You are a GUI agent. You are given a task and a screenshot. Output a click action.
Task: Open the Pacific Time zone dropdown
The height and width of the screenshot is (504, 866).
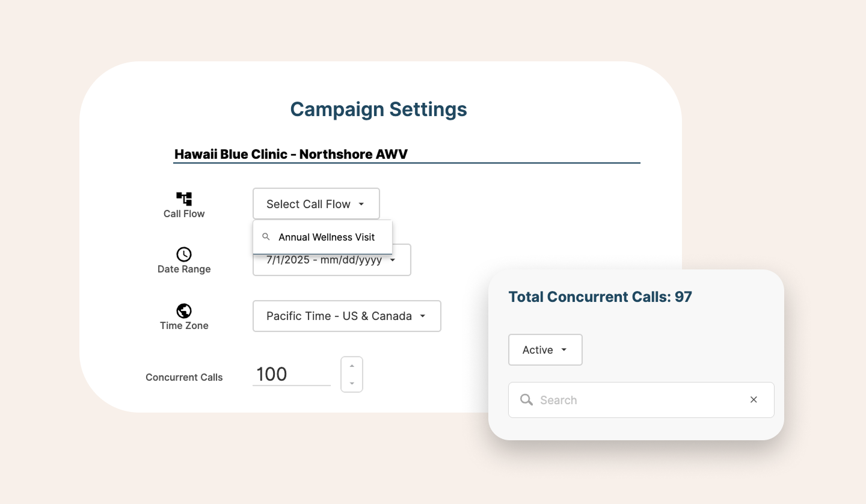[346, 316]
